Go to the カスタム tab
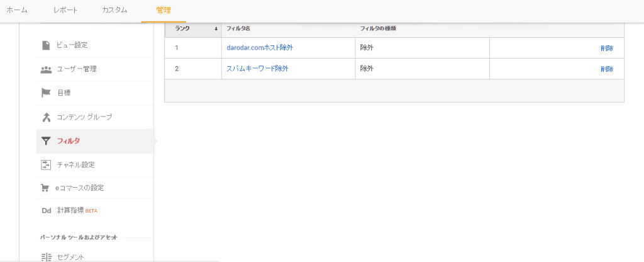Image resolution: width=644 pixels, height=262 pixels. coord(114,10)
